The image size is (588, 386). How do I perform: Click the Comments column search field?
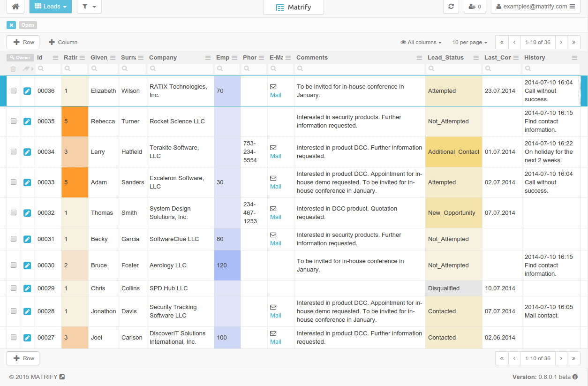click(360, 68)
